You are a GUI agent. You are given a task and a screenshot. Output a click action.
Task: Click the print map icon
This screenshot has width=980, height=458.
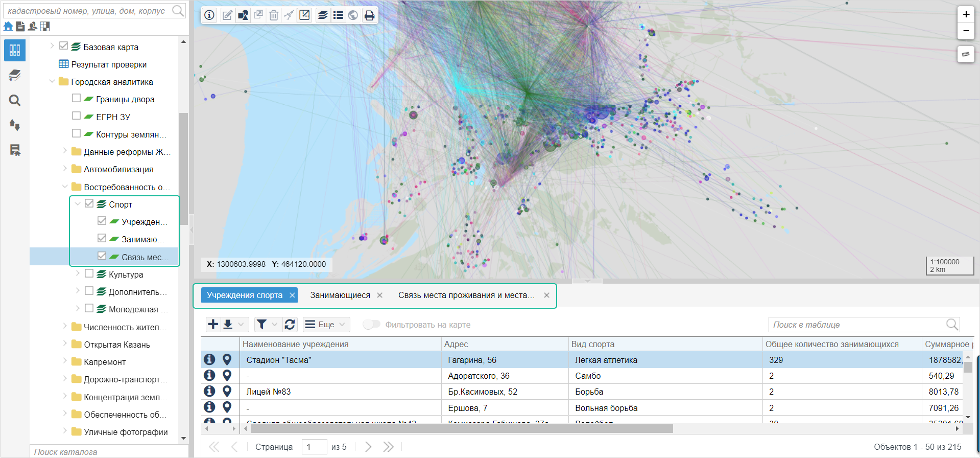coord(369,15)
